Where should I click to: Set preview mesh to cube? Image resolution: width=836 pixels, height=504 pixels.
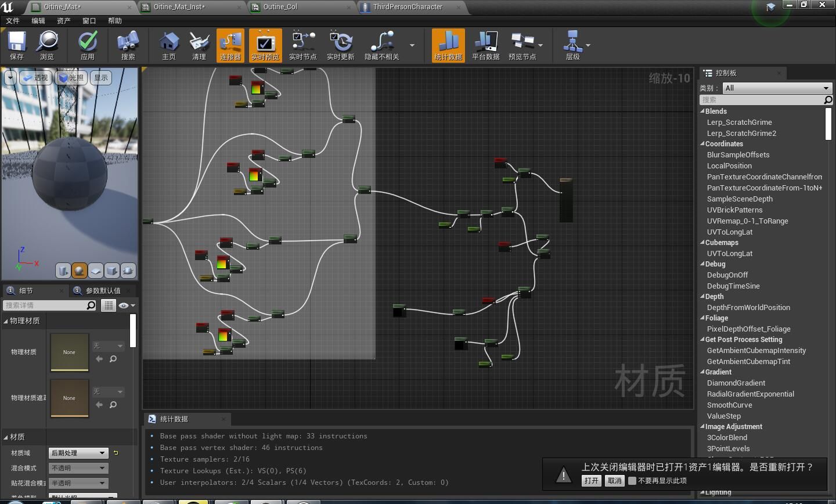112,270
